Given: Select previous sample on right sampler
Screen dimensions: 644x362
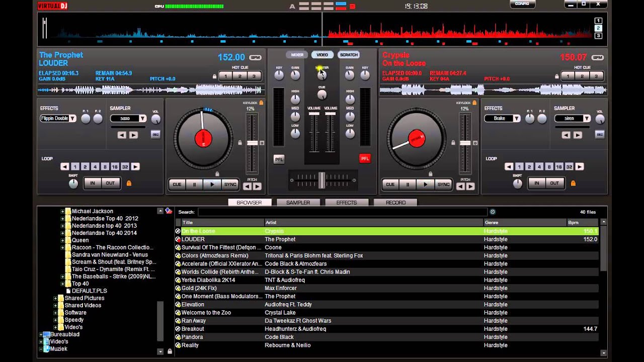Looking at the screenshot, I should click(566, 135).
